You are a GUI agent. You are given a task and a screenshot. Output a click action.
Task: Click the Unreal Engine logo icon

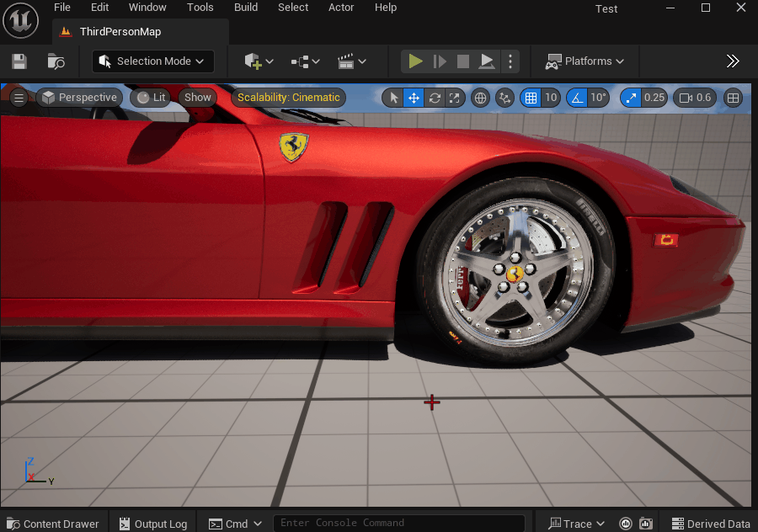pyautogui.click(x=20, y=20)
